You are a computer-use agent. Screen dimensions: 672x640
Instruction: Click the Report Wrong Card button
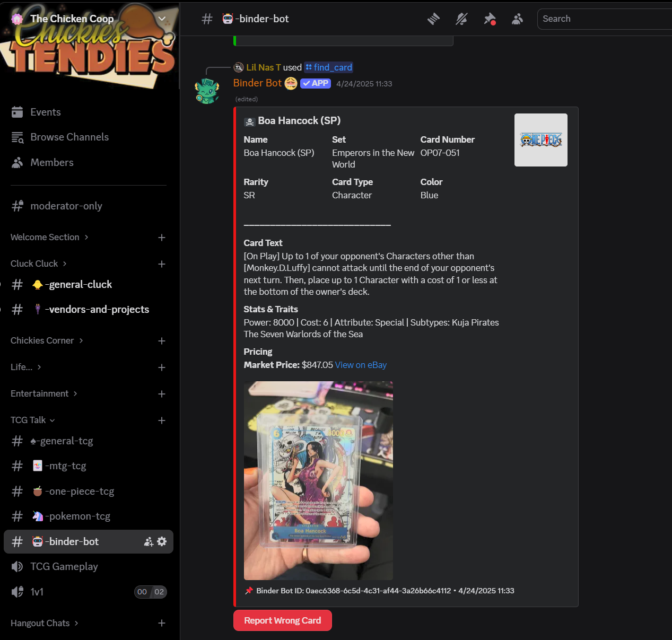coord(283,621)
